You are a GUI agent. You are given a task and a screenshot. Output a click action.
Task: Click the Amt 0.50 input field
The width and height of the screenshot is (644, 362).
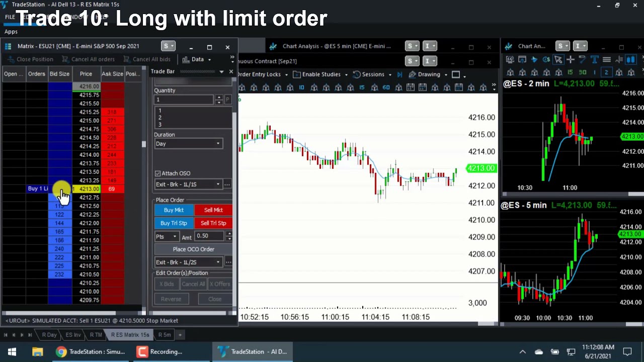tap(210, 236)
